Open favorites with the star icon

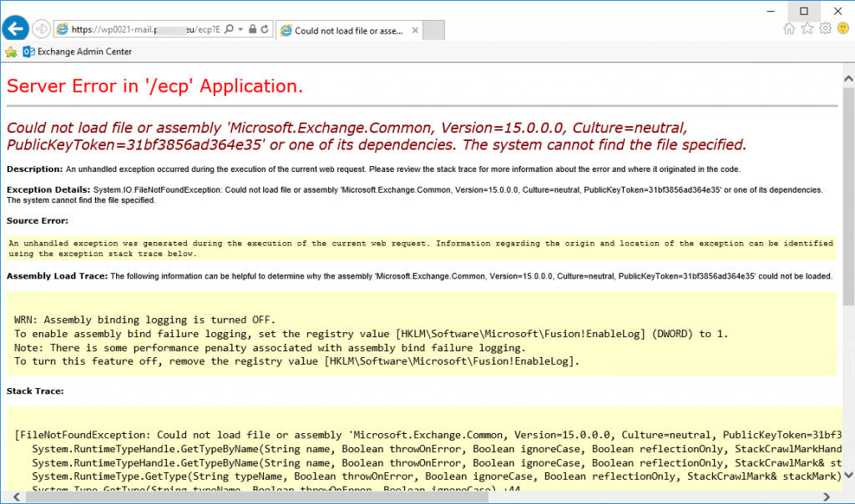(x=807, y=28)
